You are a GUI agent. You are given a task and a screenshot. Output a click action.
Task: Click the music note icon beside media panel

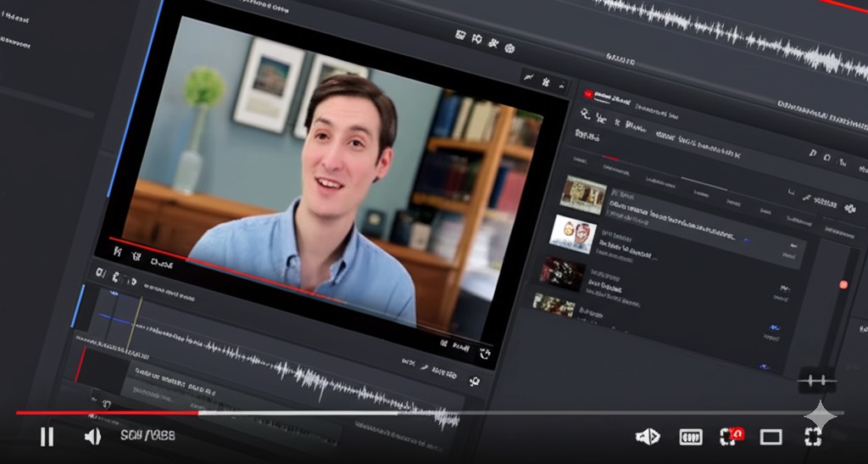(813, 153)
